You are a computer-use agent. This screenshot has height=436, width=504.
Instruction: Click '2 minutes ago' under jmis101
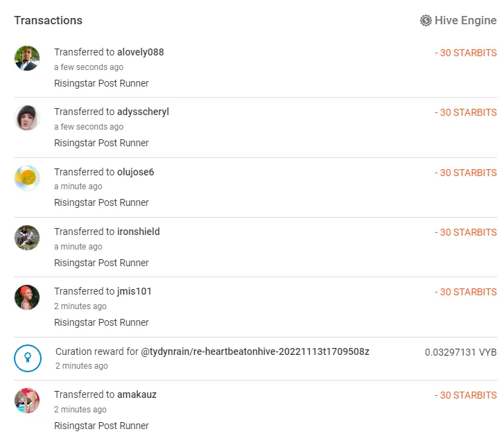[80, 306]
